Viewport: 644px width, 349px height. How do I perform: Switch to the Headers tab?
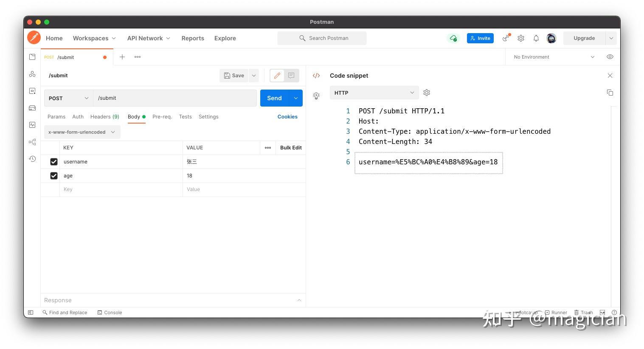point(104,116)
